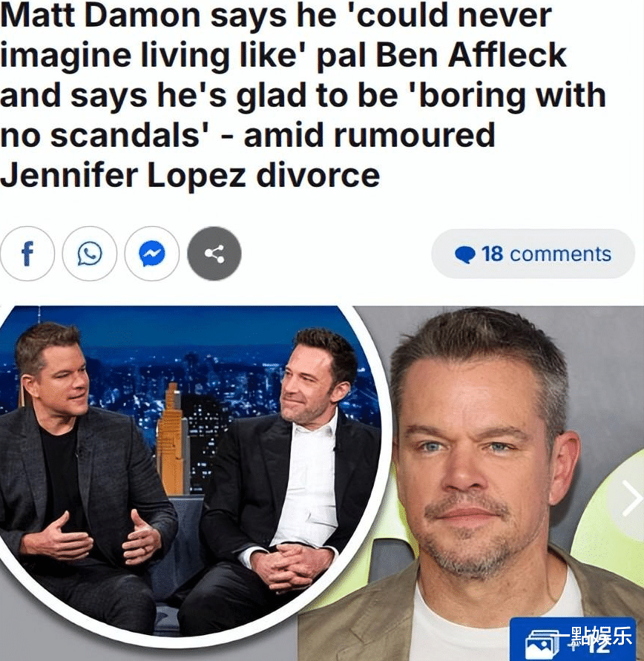Select 'Jennifer Lopez divorce' in the headline
The width and height of the screenshot is (644, 661).
click(190, 175)
